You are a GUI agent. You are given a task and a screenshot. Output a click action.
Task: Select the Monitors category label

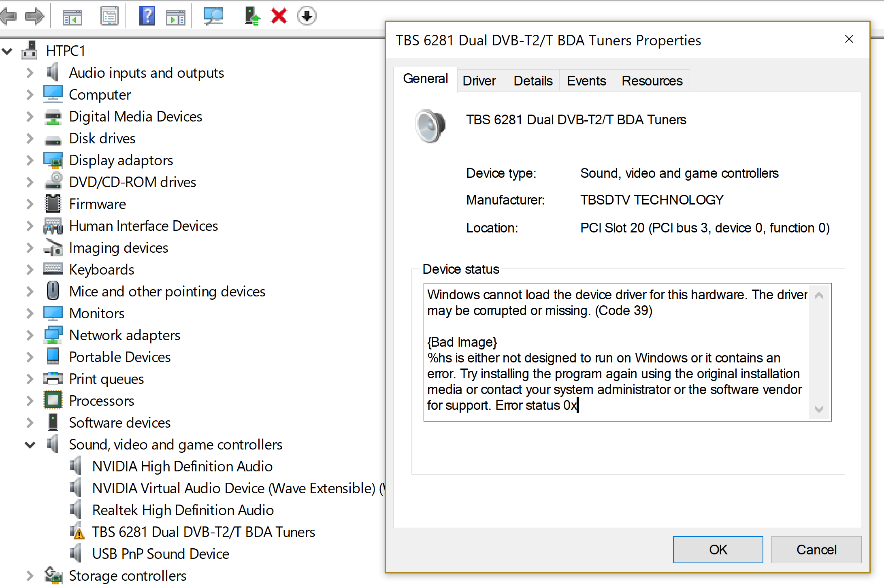pyautogui.click(x=97, y=313)
